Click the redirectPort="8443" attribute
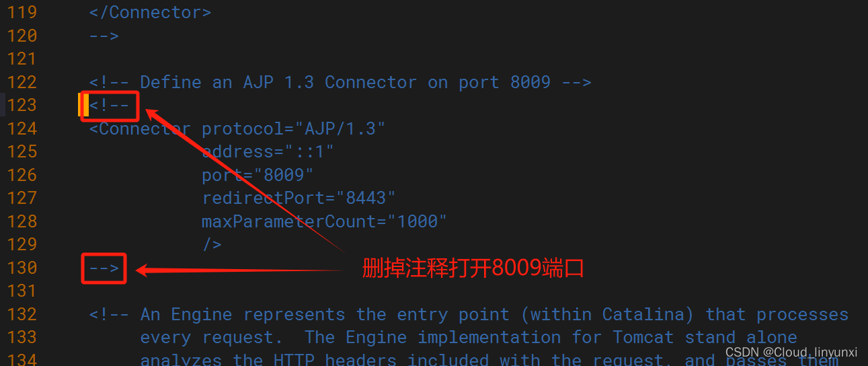The width and height of the screenshot is (868, 366). tap(299, 198)
